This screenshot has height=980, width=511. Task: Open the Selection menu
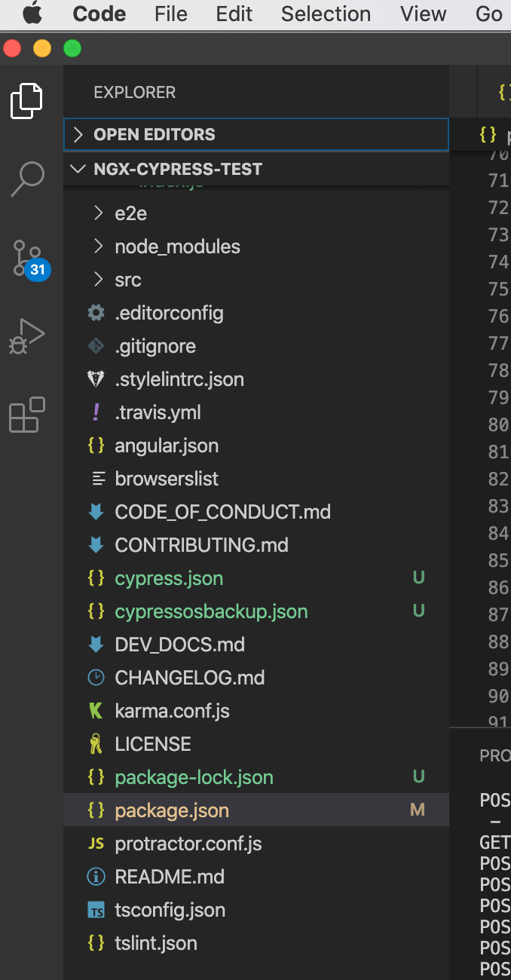coord(326,14)
